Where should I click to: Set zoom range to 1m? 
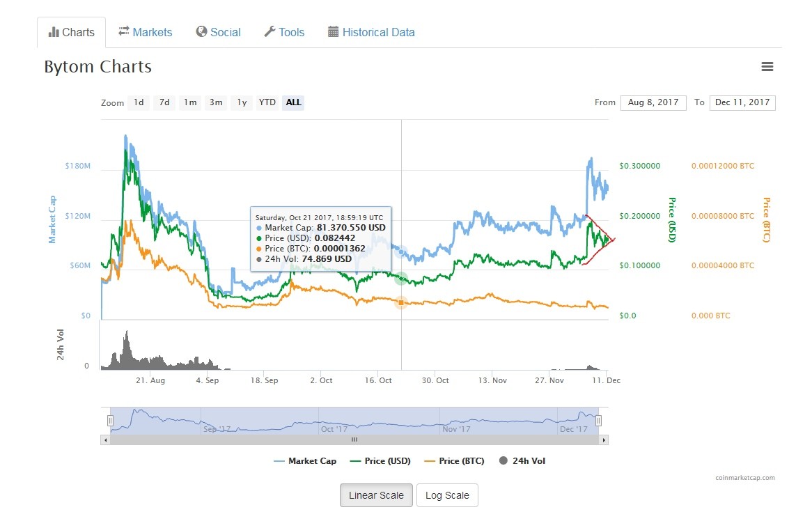[x=190, y=102]
